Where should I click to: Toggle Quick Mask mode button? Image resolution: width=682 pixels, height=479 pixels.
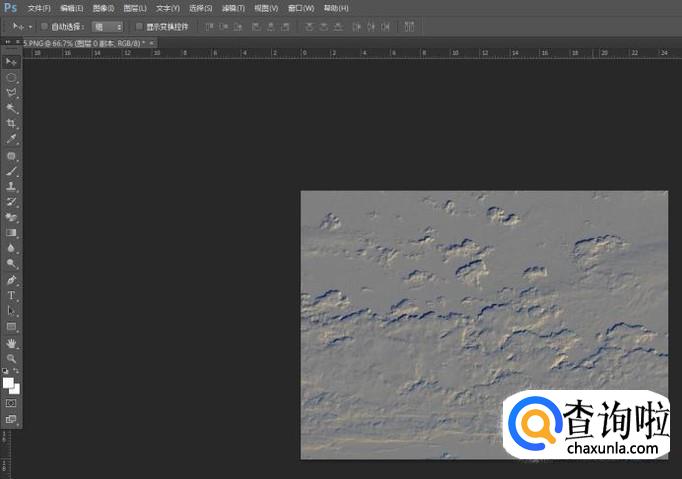point(12,403)
